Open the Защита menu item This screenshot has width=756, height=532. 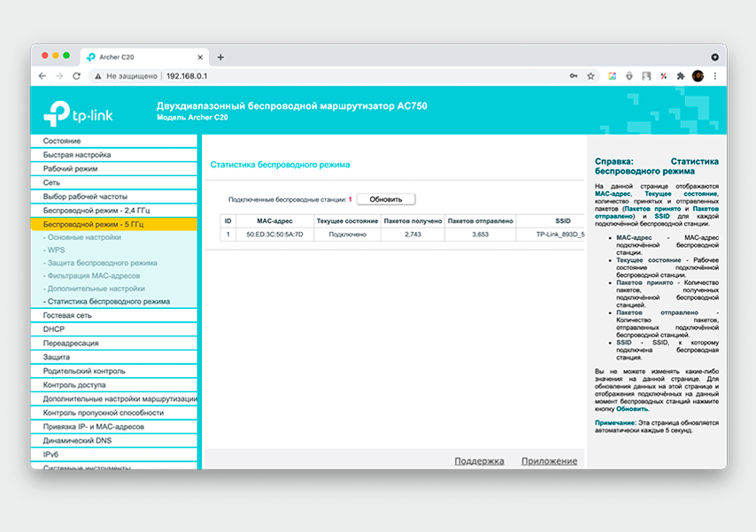click(114, 358)
